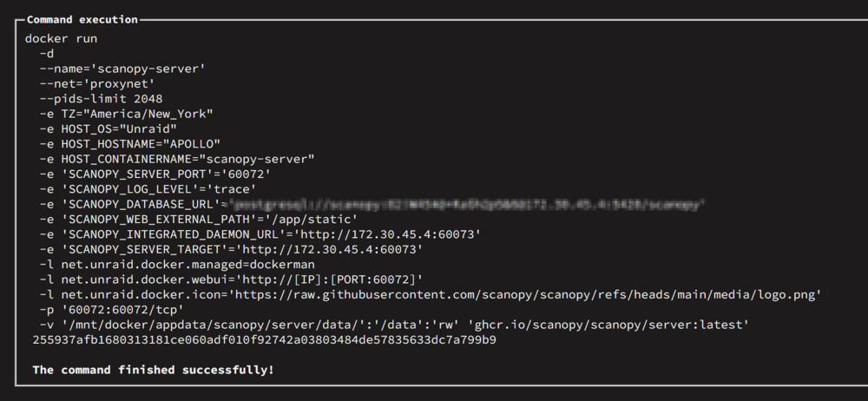The image size is (868, 401).
Task: Click the TZ="America/New_York" variable
Action: 137,114
